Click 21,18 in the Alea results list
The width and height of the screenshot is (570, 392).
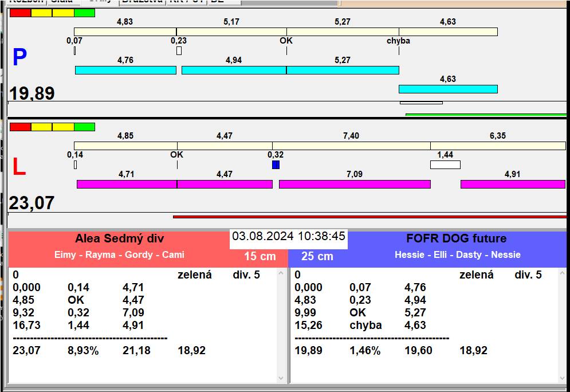pos(136,351)
